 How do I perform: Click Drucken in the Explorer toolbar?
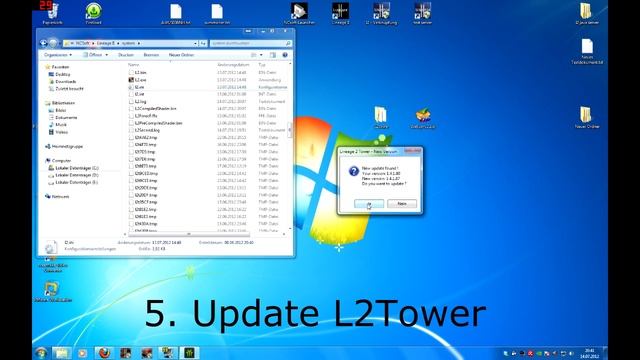[x=126, y=55]
